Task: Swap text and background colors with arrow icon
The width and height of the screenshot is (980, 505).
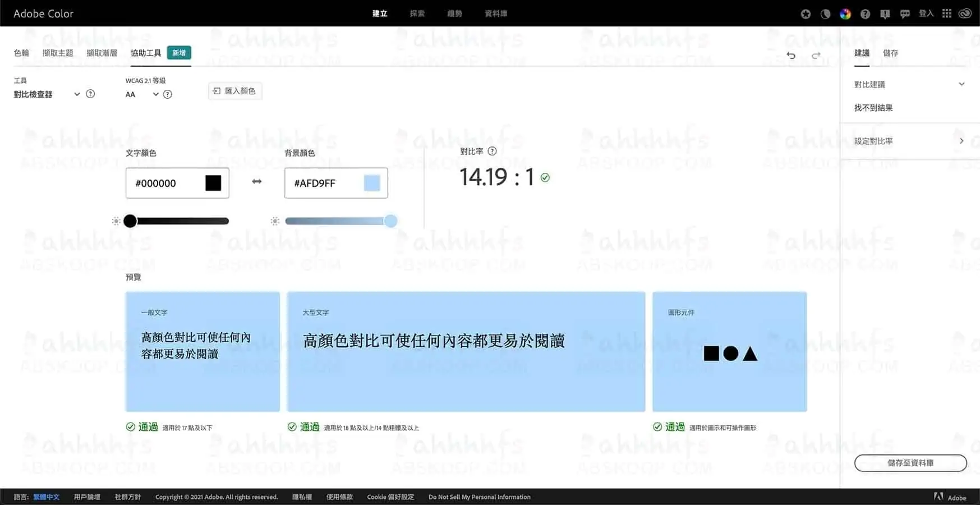Action: 256,181
